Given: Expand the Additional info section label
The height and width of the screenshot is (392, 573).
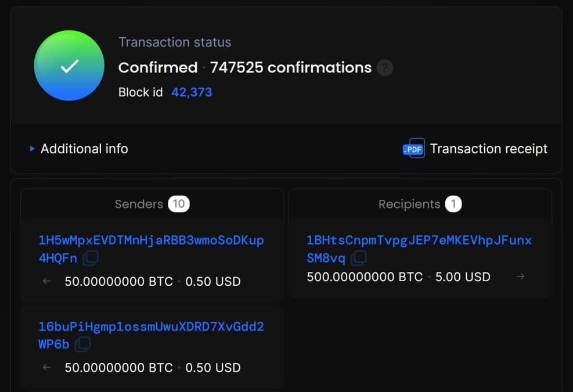Looking at the screenshot, I should (x=84, y=149).
